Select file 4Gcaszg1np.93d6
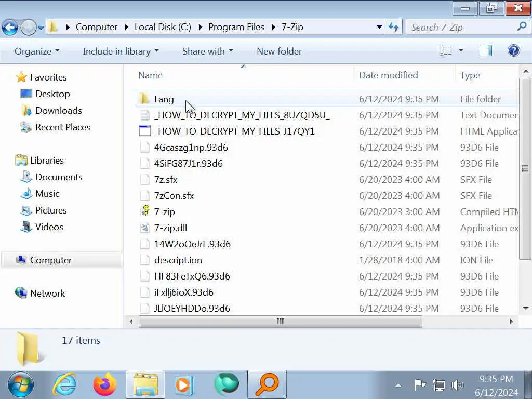 (x=191, y=148)
